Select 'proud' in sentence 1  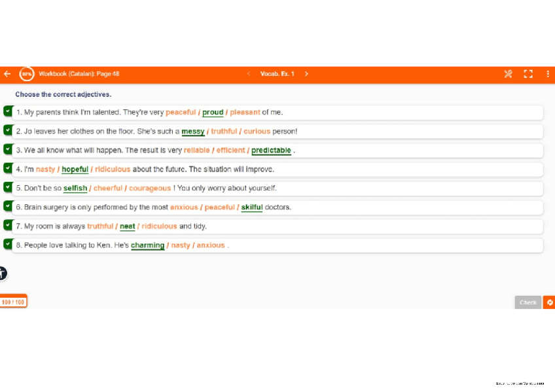pyautogui.click(x=213, y=112)
